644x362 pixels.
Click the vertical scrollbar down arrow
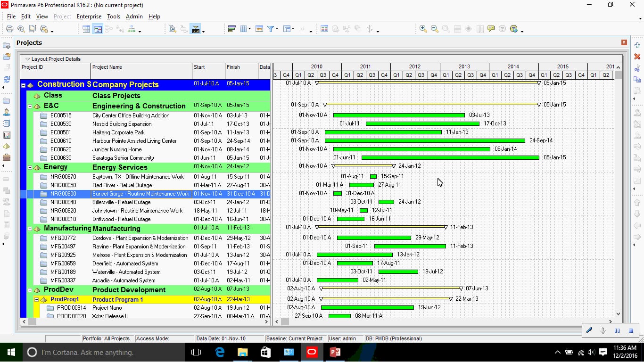pyautogui.click(x=618, y=313)
